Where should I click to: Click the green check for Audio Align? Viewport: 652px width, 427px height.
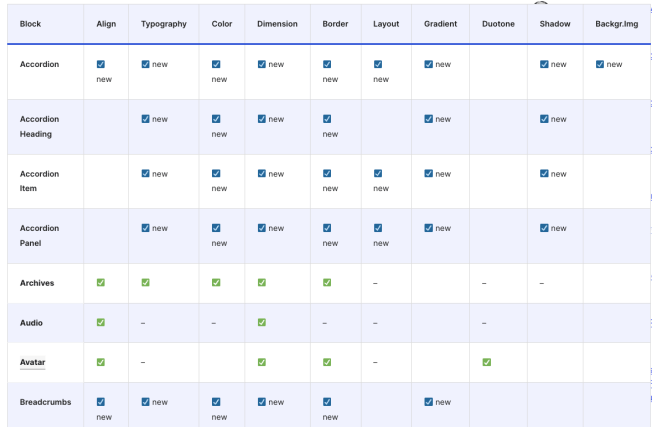(100, 322)
